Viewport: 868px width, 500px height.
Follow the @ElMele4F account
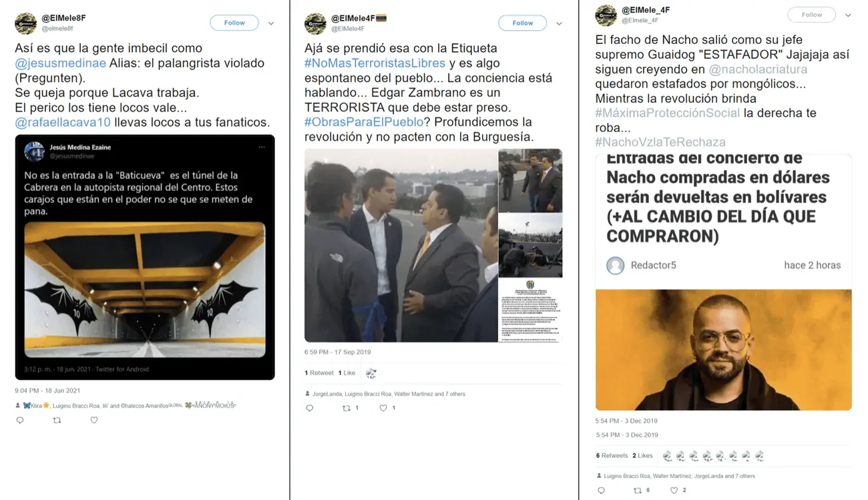pyautogui.click(x=523, y=23)
